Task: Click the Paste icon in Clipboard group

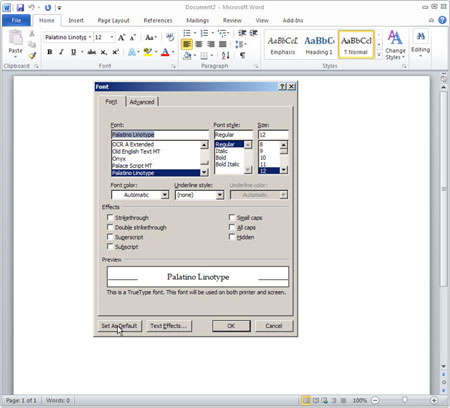Action: coord(15,38)
